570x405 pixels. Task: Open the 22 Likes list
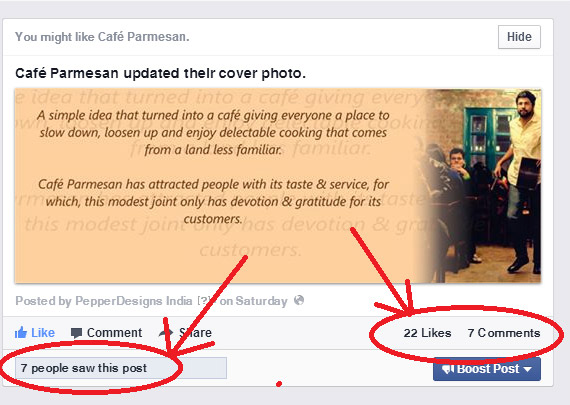(428, 333)
